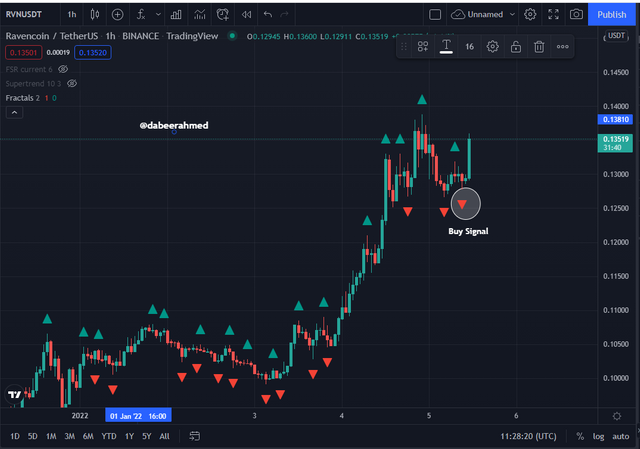Open the drawing templates icon in floating toolbar

[x=423, y=47]
